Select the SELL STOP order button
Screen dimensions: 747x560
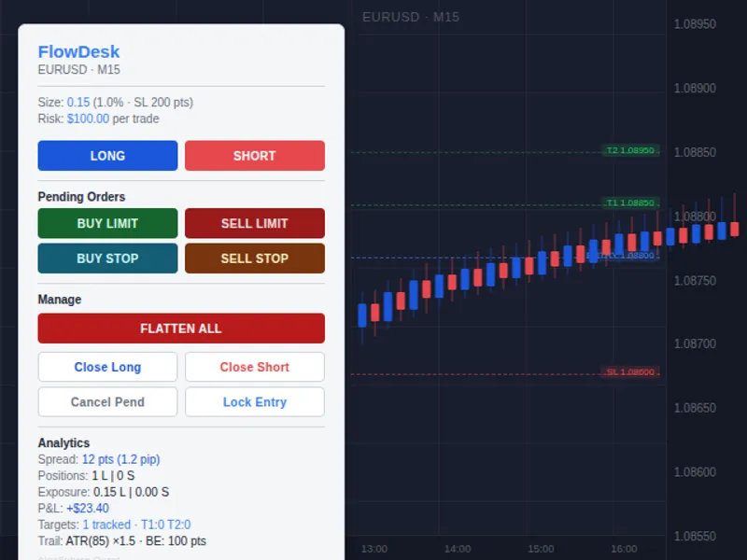(255, 259)
